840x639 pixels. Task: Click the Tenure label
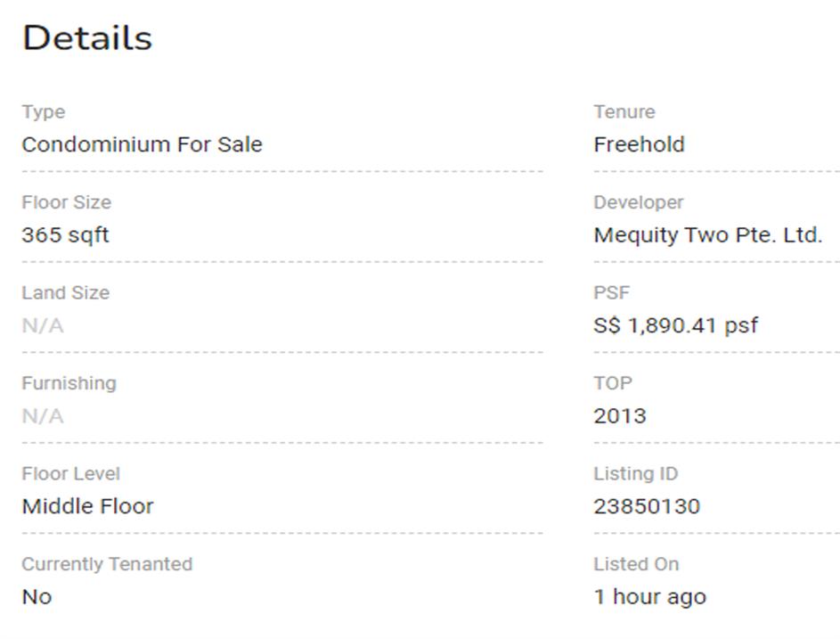pyautogui.click(x=624, y=111)
